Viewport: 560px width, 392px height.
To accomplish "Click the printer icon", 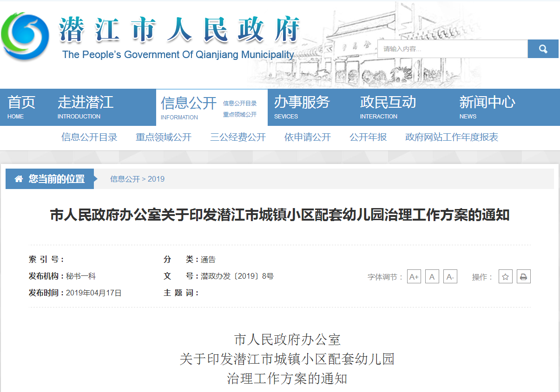I will [523, 277].
